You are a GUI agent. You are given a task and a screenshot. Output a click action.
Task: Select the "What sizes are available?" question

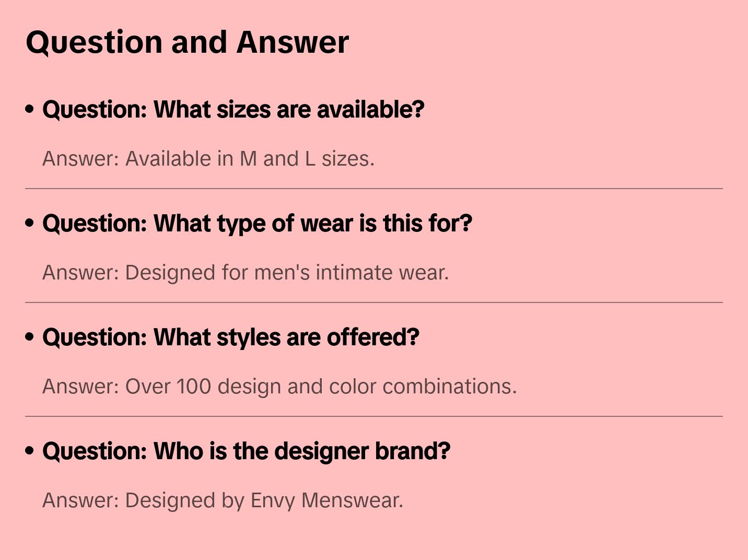(x=233, y=110)
